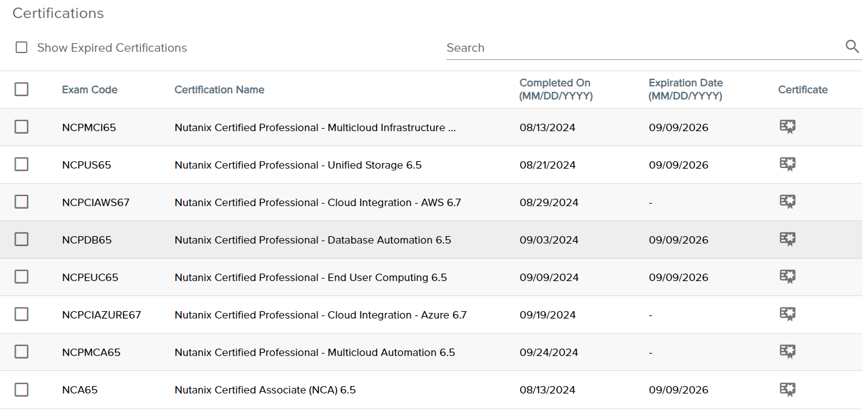The height and width of the screenshot is (416, 868).
Task: Click exam code NCPEUC65
Action: tap(90, 277)
